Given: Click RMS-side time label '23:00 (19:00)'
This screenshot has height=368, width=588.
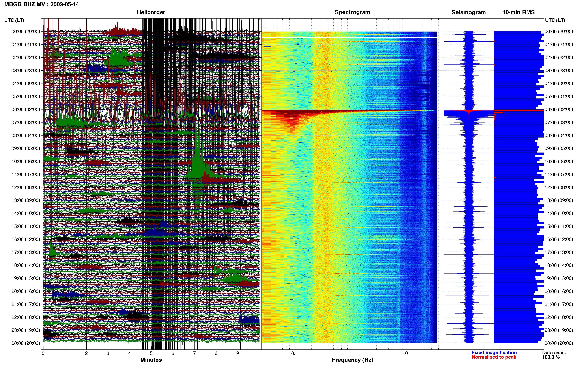Looking at the screenshot, I should [x=559, y=330].
